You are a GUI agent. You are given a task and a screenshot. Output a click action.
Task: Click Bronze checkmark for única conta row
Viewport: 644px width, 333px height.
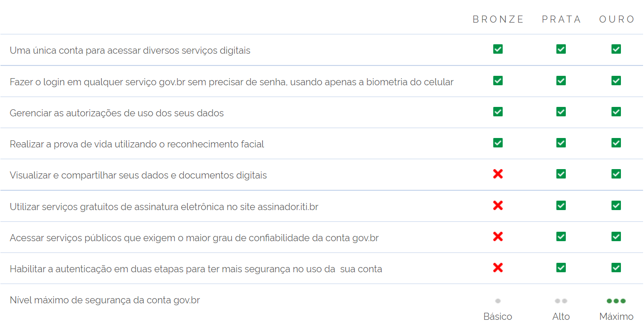point(498,49)
